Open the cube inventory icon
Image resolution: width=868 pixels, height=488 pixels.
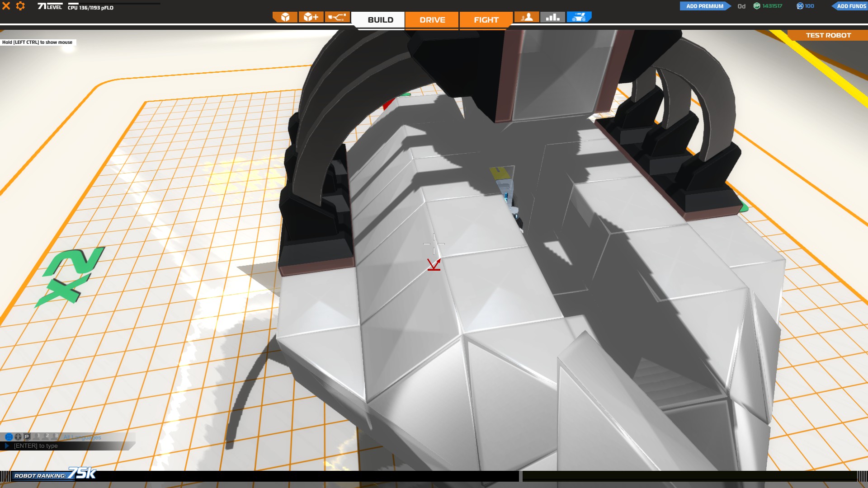pyautogui.click(x=285, y=17)
